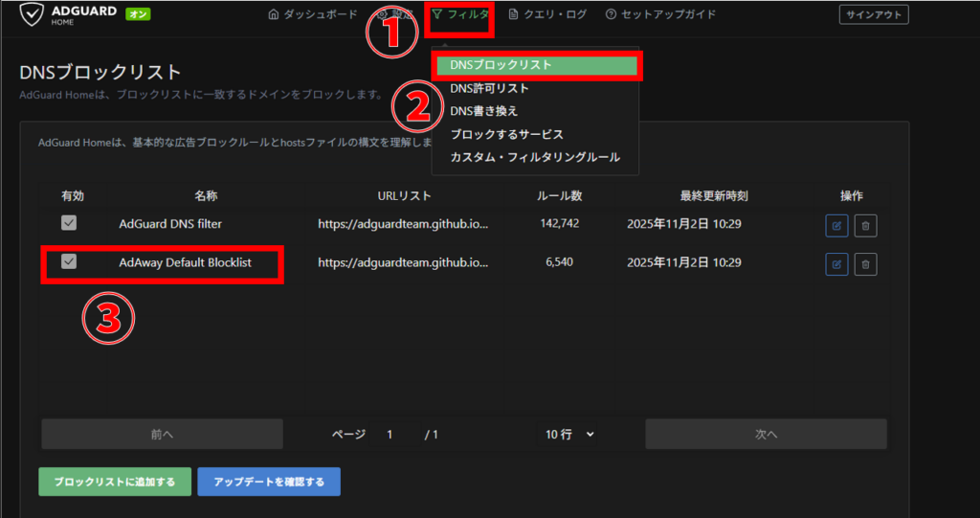The height and width of the screenshot is (518, 980).
Task: Go to クエリ・ログ
Action: (547, 14)
